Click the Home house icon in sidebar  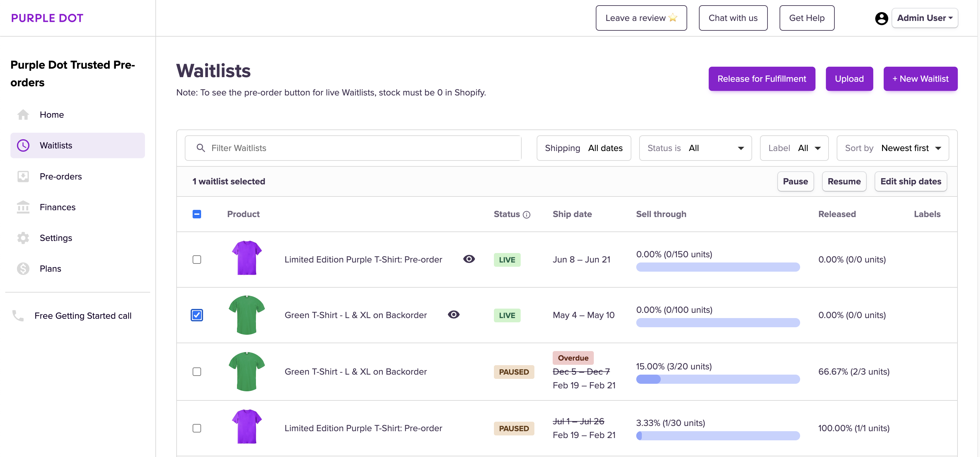[x=23, y=115]
